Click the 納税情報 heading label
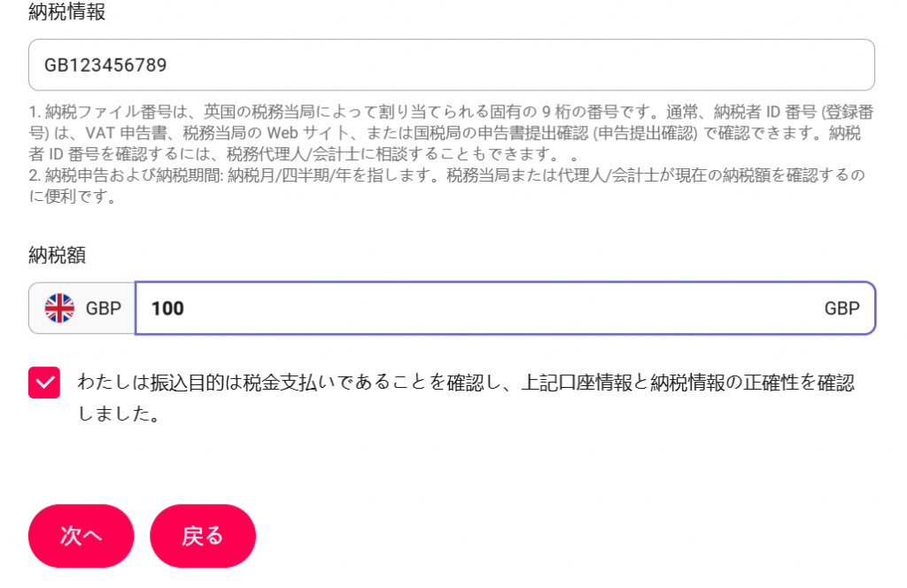This screenshot has height=588, width=907. click(x=67, y=12)
